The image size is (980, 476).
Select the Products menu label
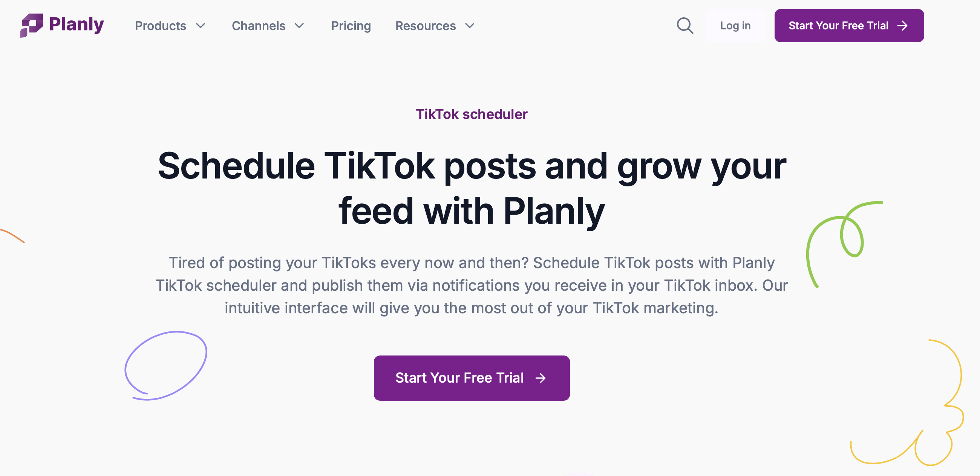point(161,26)
